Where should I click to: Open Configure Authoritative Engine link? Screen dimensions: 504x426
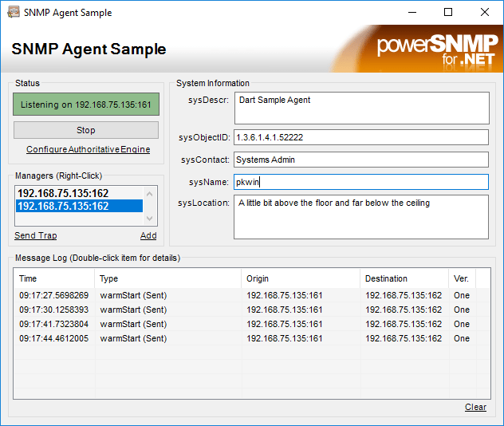[88, 149]
